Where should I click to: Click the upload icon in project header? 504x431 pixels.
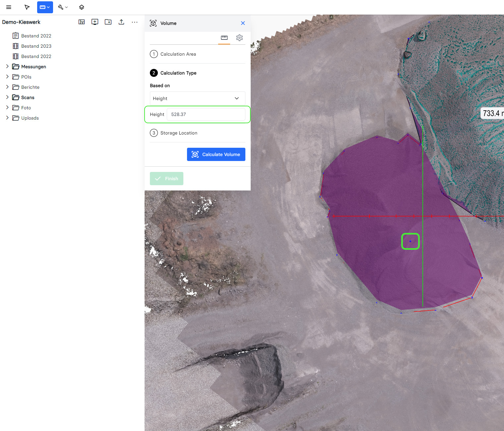[x=121, y=22]
